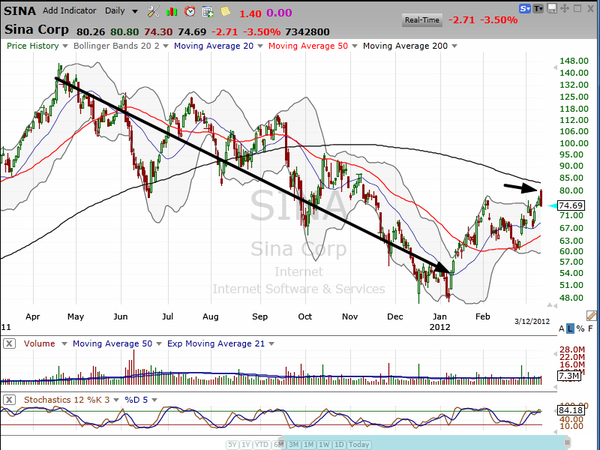Select the Today time range button
This screenshot has width=600, height=450.
point(359,445)
